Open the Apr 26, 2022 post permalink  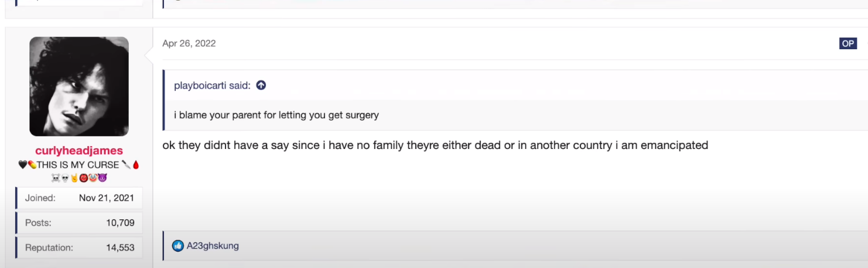pos(189,43)
